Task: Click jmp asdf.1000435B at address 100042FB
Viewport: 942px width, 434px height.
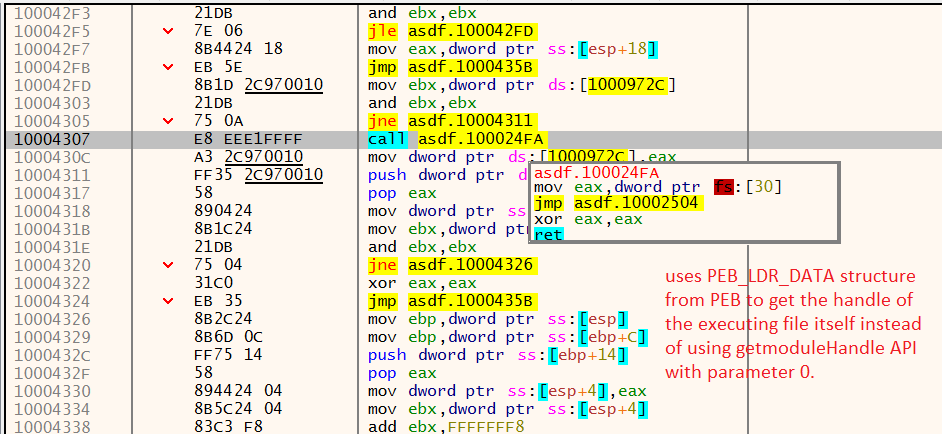Action: pyautogui.click(x=452, y=67)
